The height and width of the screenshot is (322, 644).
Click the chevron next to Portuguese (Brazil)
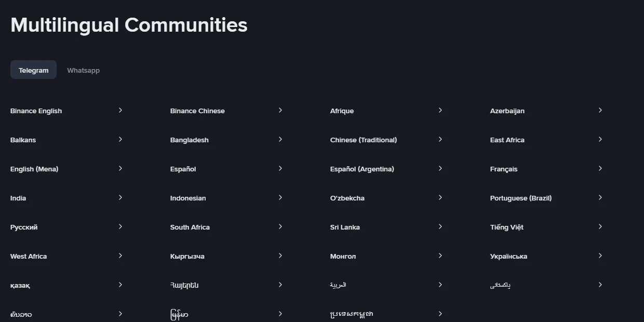click(600, 197)
